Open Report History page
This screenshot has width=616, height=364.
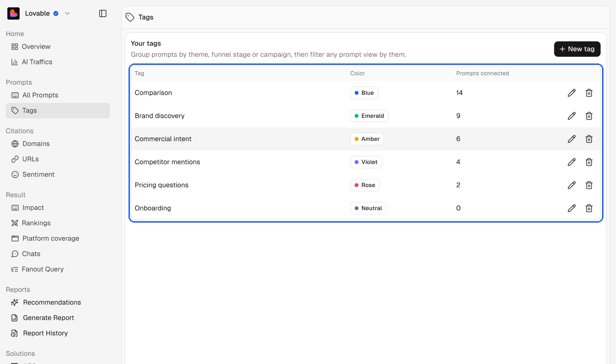pyautogui.click(x=58, y=333)
